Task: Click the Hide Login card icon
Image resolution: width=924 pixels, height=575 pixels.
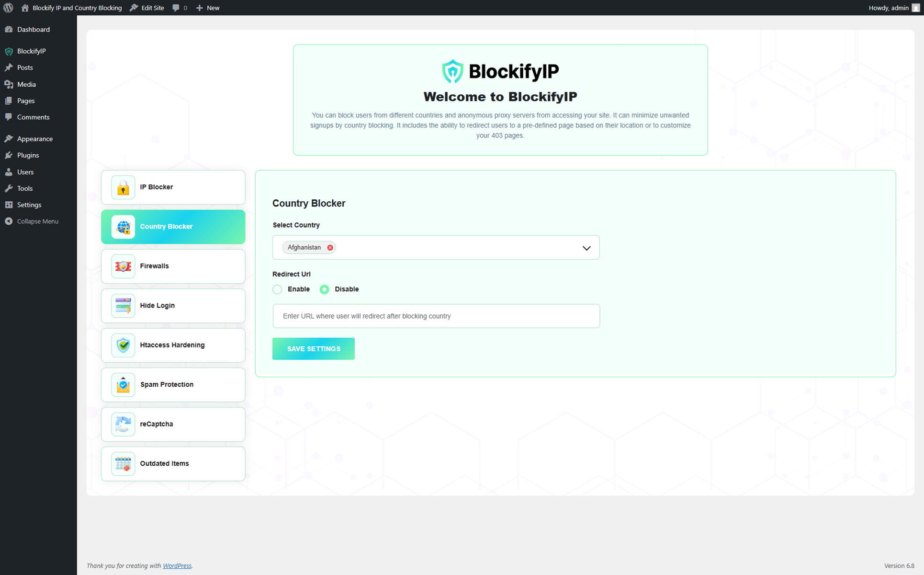Action: point(123,306)
